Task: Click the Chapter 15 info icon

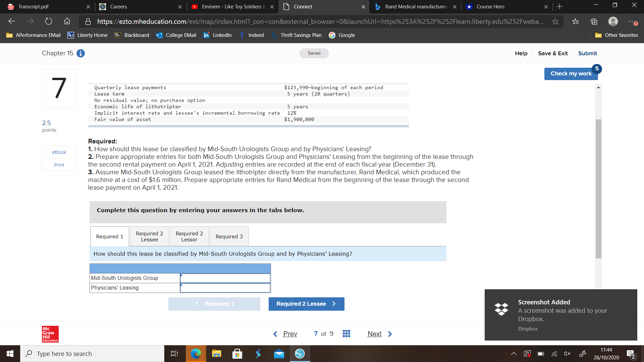Action: 80,53
